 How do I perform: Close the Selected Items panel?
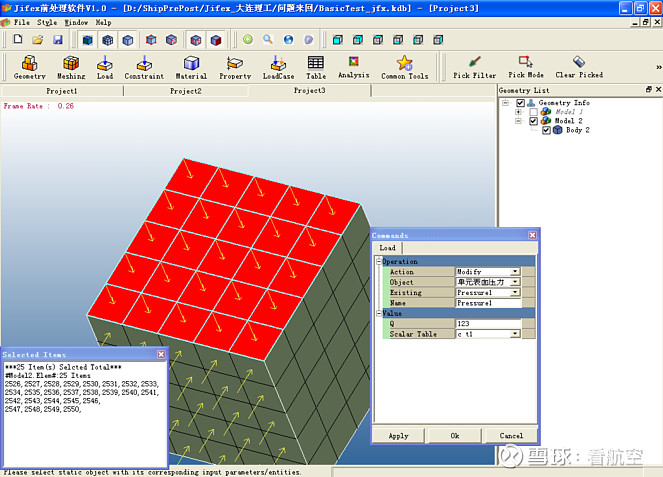pyautogui.click(x=161, y=354)
